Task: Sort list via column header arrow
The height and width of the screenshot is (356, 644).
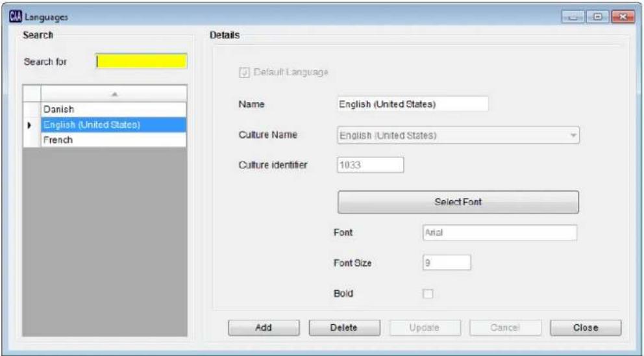Action: 114,94
